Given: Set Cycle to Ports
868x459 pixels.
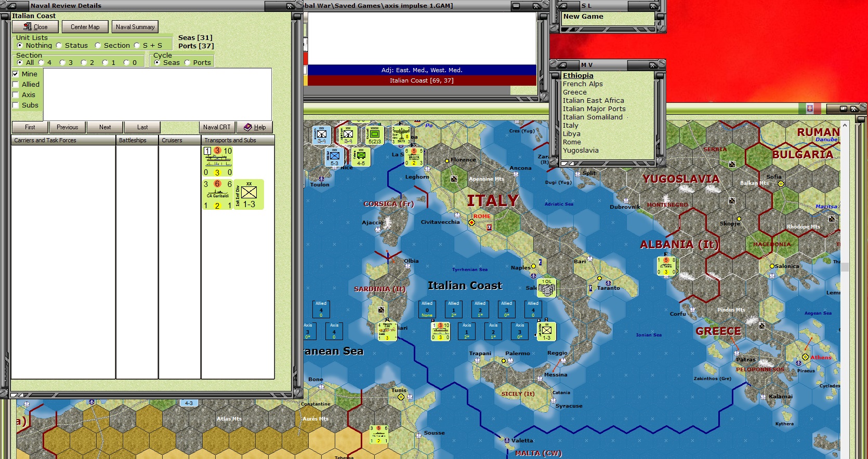Looking at the screenshot, I should point(187,63).
